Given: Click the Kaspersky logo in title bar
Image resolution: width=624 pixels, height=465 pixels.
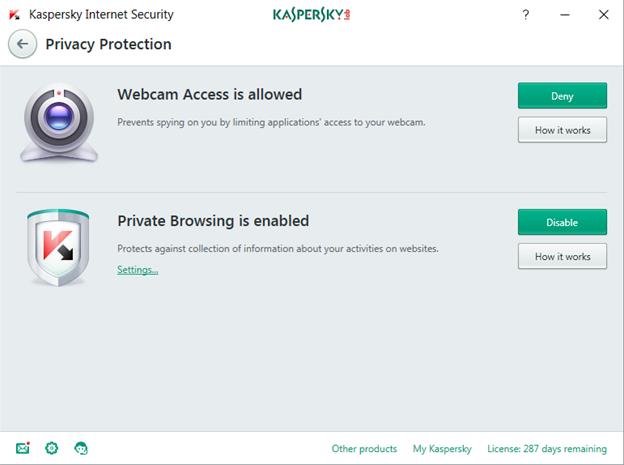Looking at the screenshot, I should tap(14, 15).
